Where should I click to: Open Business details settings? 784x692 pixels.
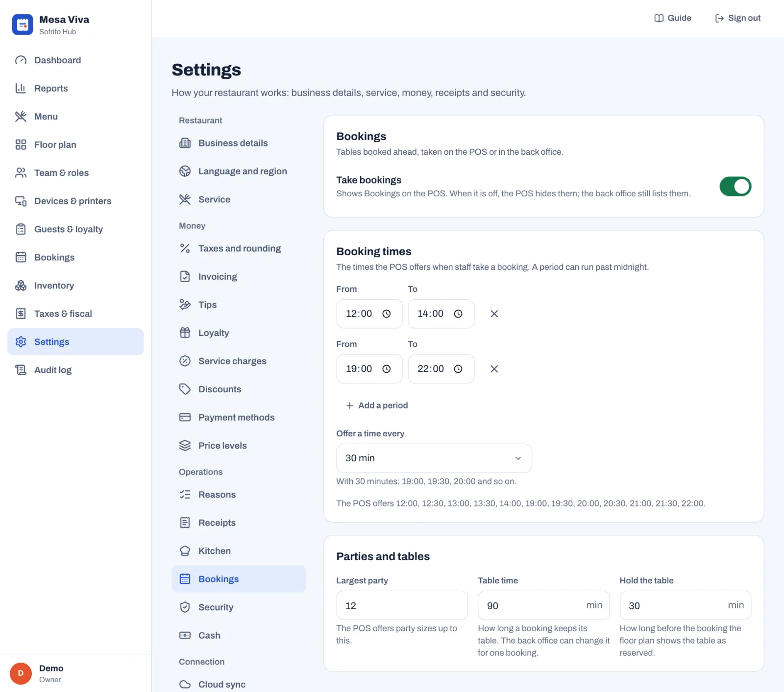pos(239,143)
